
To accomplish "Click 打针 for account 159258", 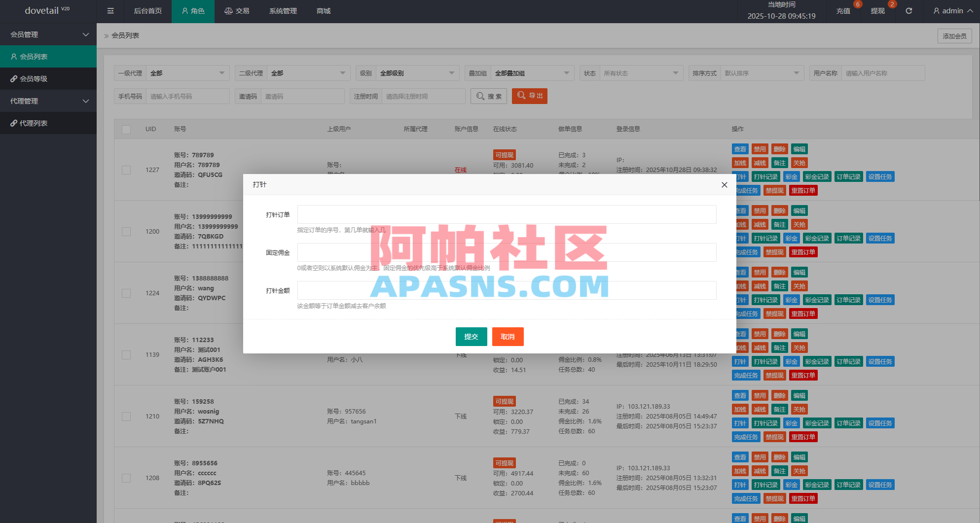I will pos(740,423).
